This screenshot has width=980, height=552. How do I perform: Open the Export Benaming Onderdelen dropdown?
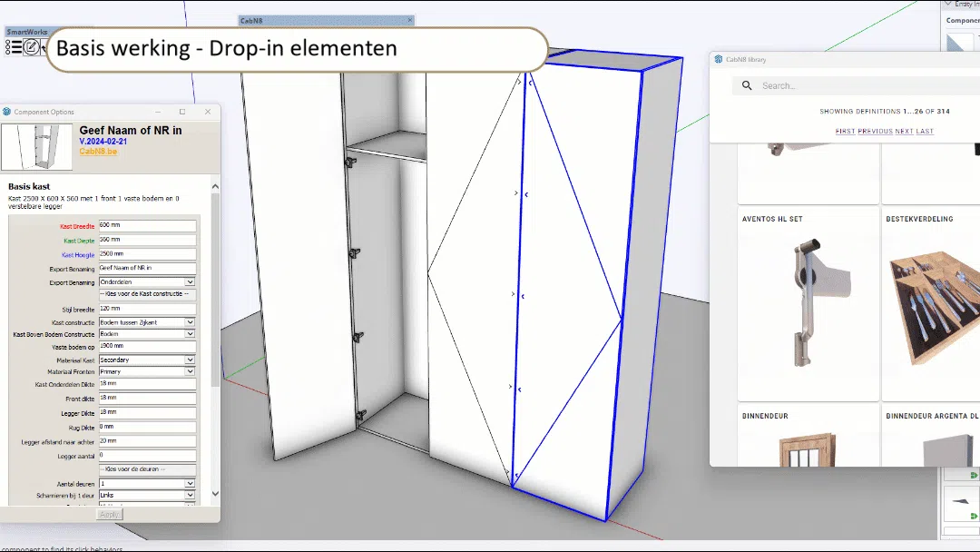point(148,282)
